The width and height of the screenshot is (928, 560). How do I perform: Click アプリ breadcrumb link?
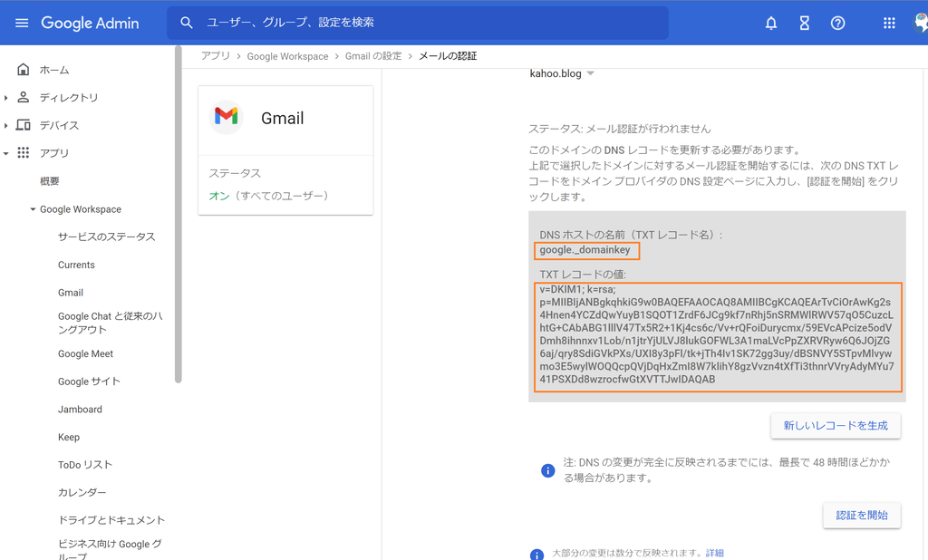tap(216, 55)
